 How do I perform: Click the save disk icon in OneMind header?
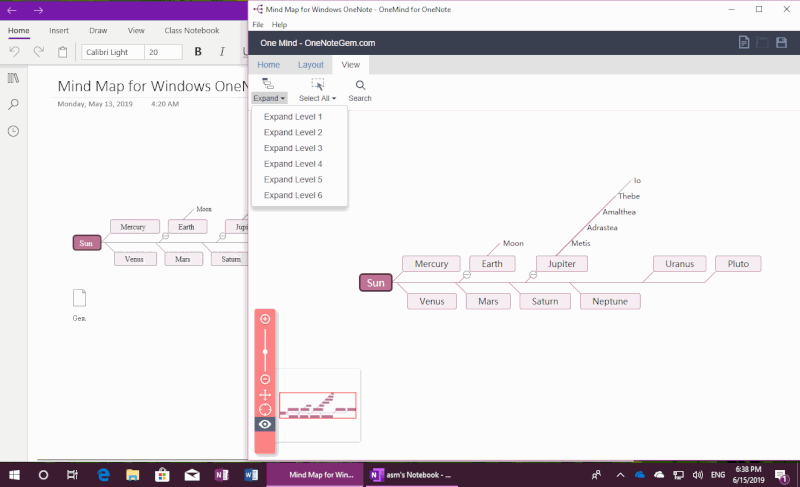pos(781,42)
